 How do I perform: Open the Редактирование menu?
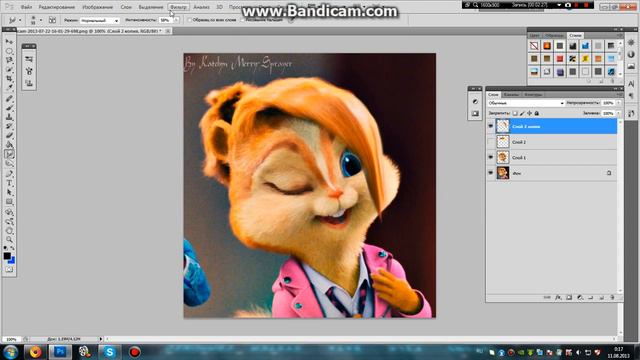57,7
